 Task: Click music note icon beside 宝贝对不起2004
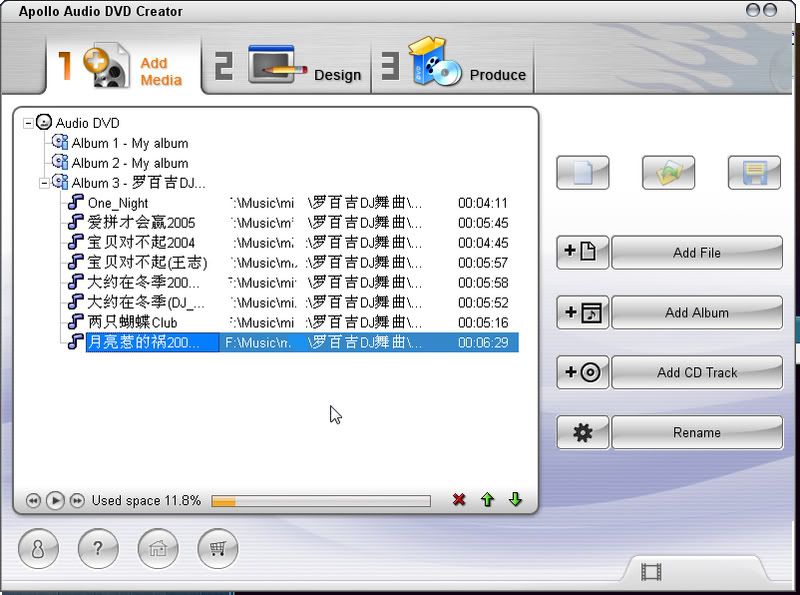click(76, 242)
